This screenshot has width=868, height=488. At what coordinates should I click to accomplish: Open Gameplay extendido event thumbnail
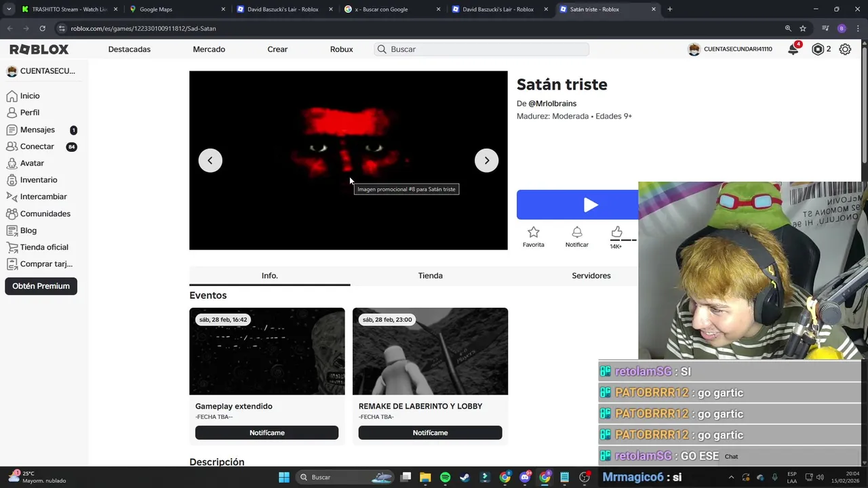coord(267,351)
